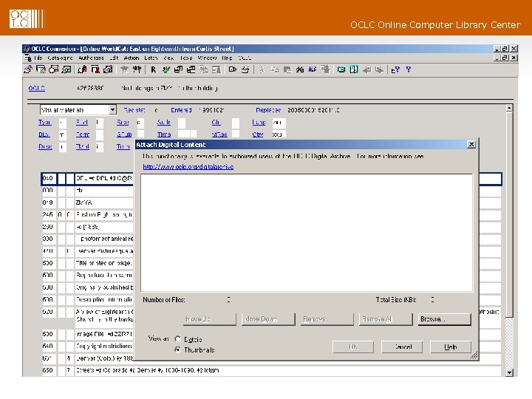
Task: Click the Srce fixed-field link
Action: pos(123,122)
